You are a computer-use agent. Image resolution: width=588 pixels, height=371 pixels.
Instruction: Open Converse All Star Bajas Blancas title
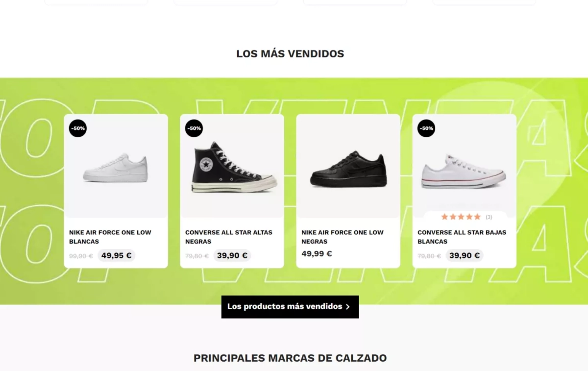[462, 237]
